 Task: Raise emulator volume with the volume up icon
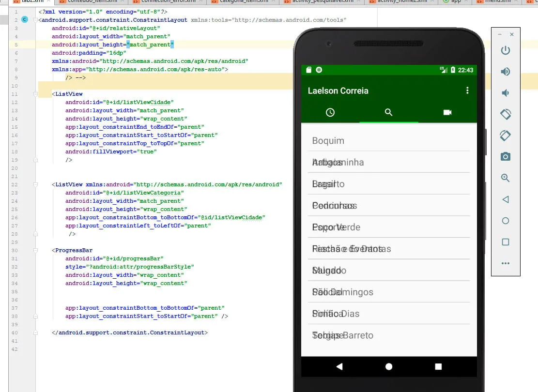coord(505,72)
